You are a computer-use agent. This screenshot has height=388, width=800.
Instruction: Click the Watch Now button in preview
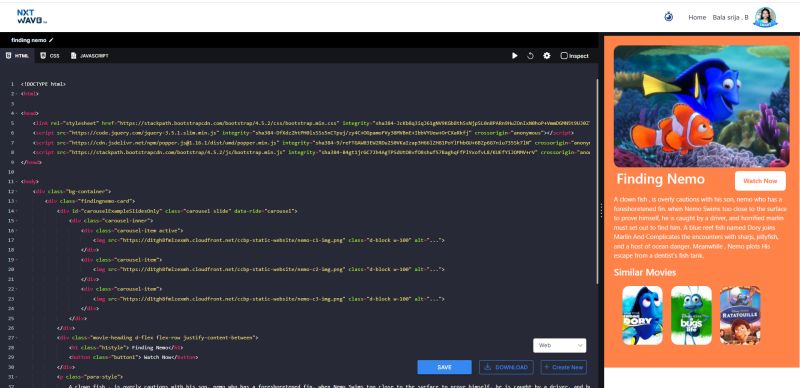coord(760,181)
